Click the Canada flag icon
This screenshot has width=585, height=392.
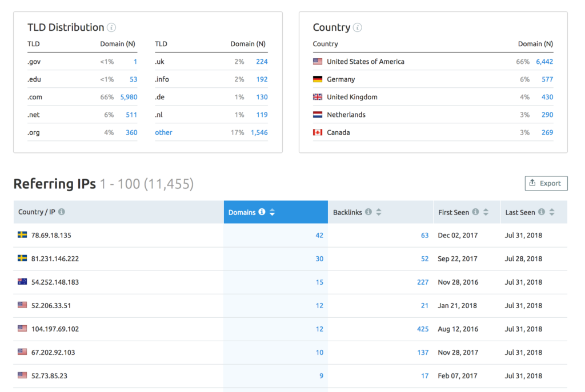(318, 132)
